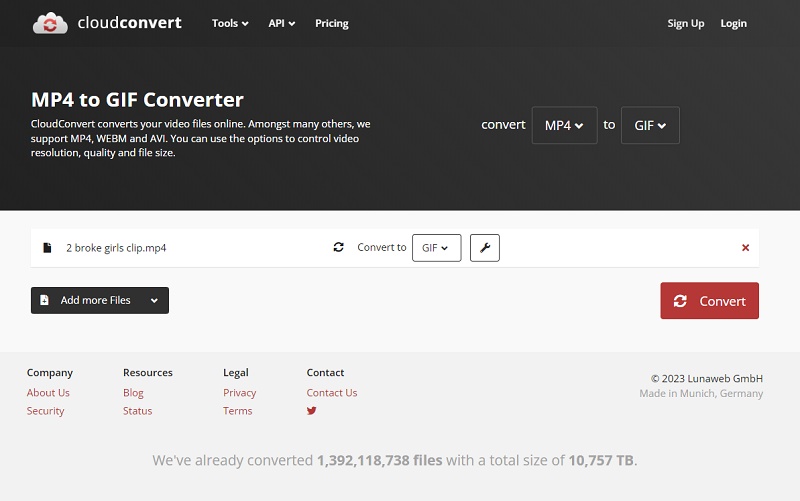
Task: Open the Contact Us link
Action: coord(332,393)
